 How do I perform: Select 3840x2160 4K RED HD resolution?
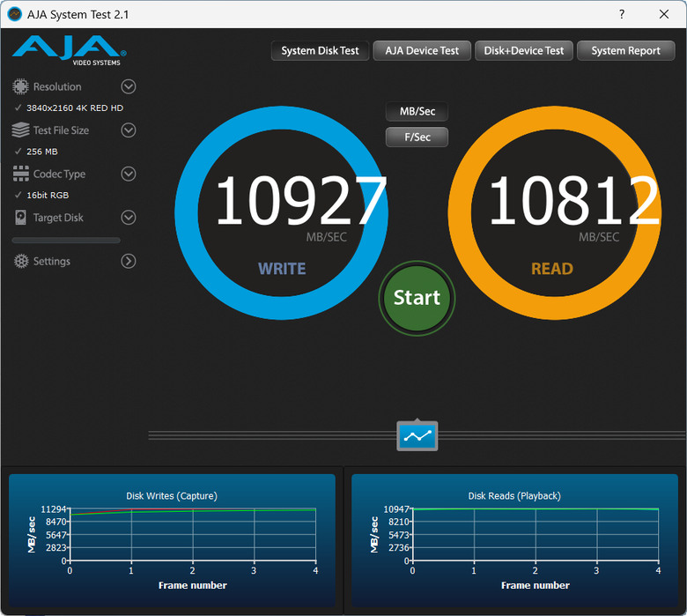point(75,108)
